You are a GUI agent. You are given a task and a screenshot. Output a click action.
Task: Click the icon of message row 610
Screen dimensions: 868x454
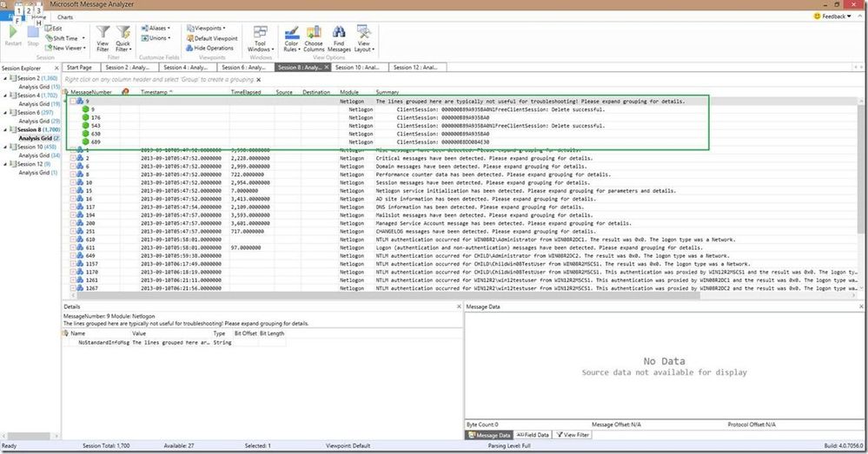(80, 240)
